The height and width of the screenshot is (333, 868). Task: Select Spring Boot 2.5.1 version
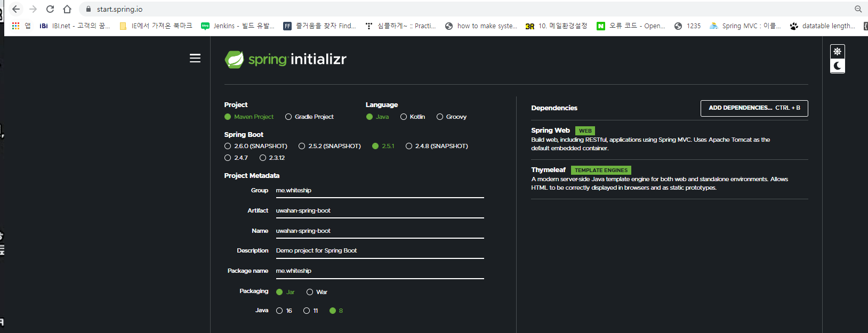click(x=375, y=146)
